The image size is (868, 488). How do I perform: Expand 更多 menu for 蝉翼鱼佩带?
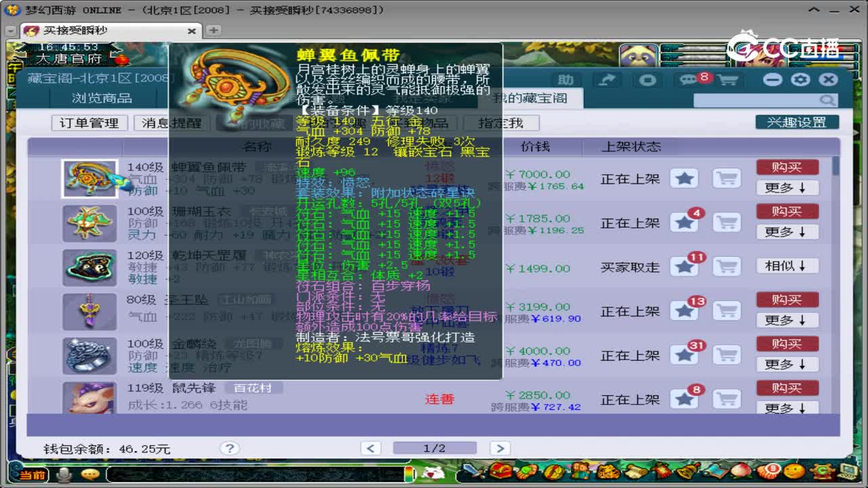click(787, 188)
